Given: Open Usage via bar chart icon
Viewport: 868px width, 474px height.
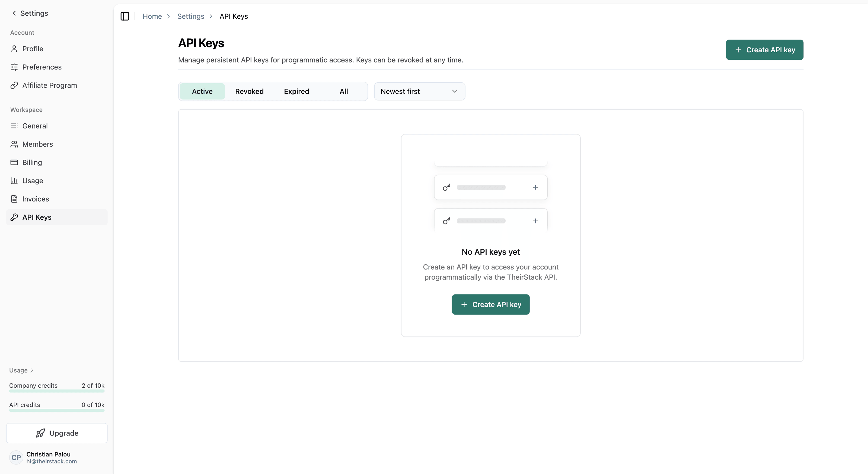Looking at the screenshot, I should coord(14,181).
